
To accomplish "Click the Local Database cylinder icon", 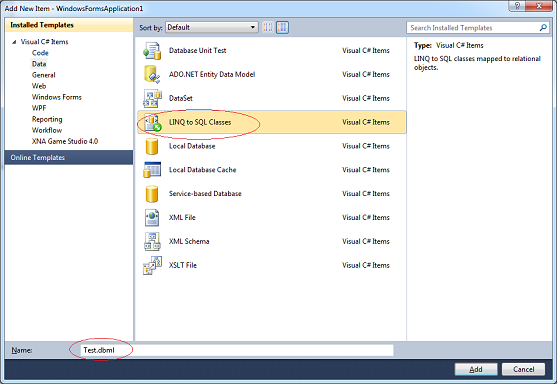I will pos(152,146).
